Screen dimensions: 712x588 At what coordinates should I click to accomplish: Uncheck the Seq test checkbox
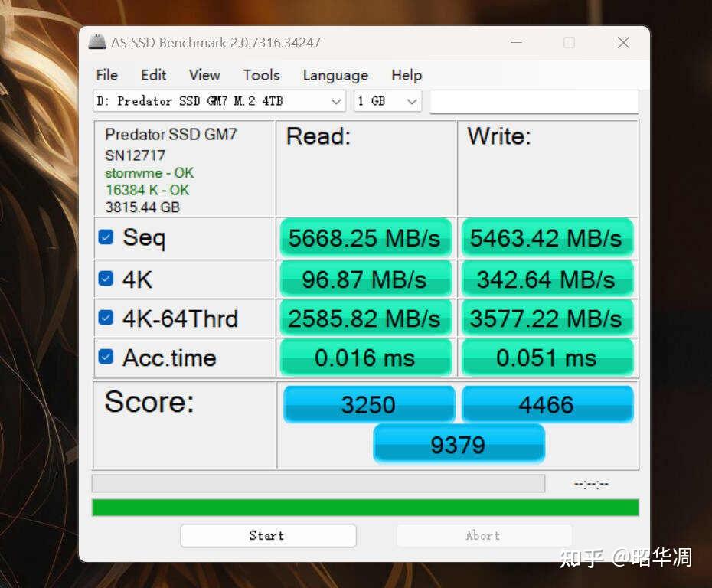[x=106, y=237]
